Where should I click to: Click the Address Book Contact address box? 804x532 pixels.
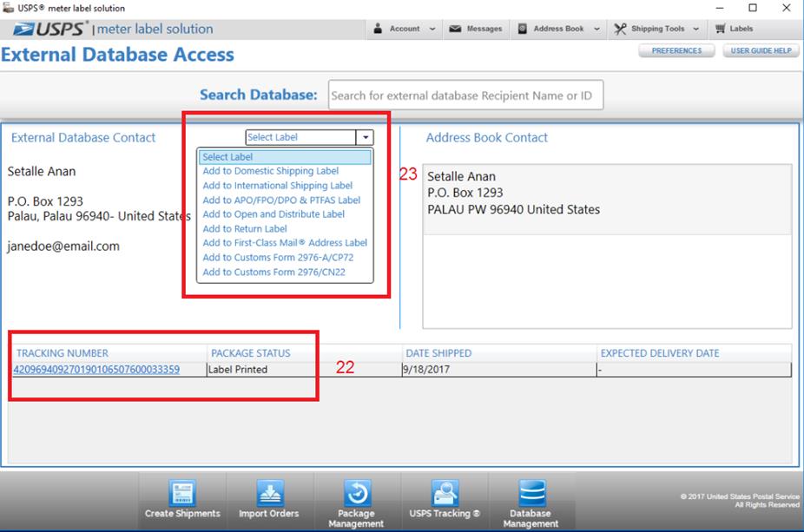tap(607, 200)
